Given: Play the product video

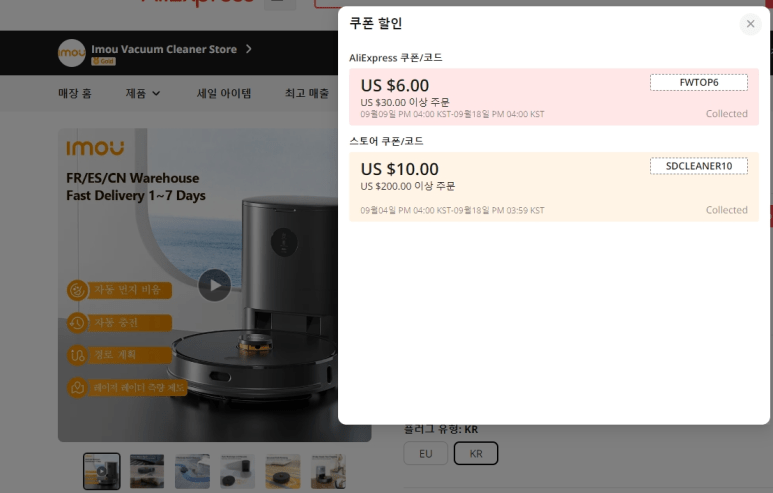Looking at the screenshot, I should [x=214, y=285].
